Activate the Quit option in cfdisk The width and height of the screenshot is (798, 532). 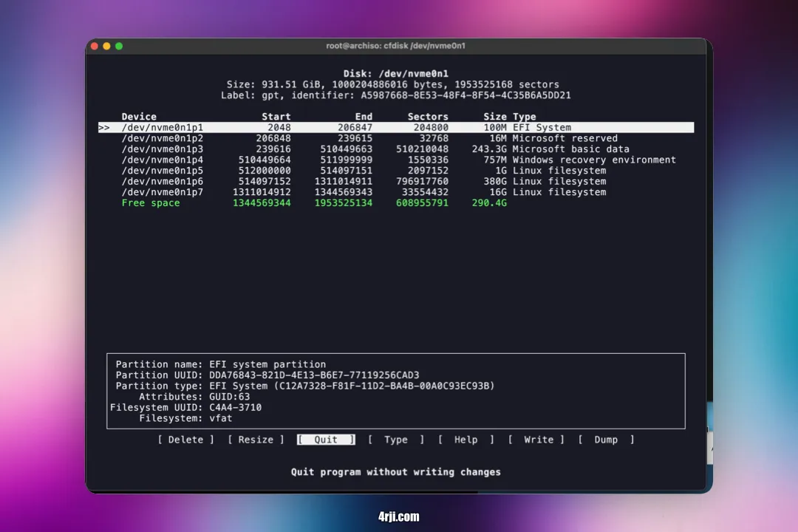[x=325, y=439]
